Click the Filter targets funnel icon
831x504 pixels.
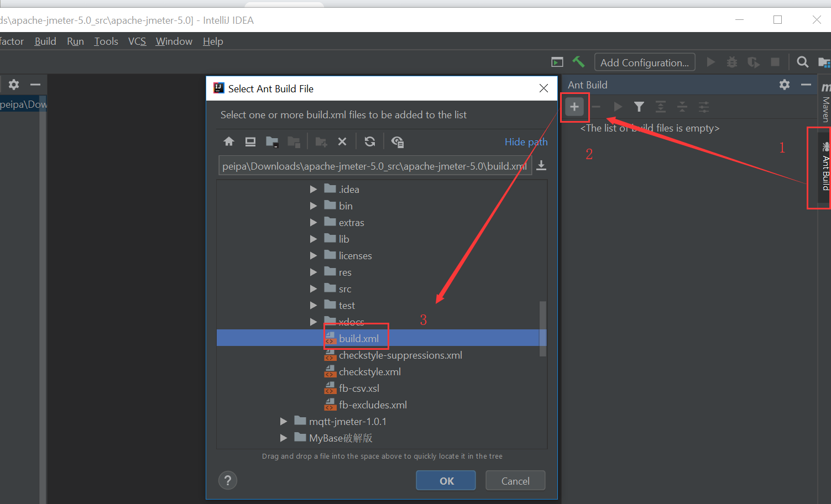pos(639,107)
